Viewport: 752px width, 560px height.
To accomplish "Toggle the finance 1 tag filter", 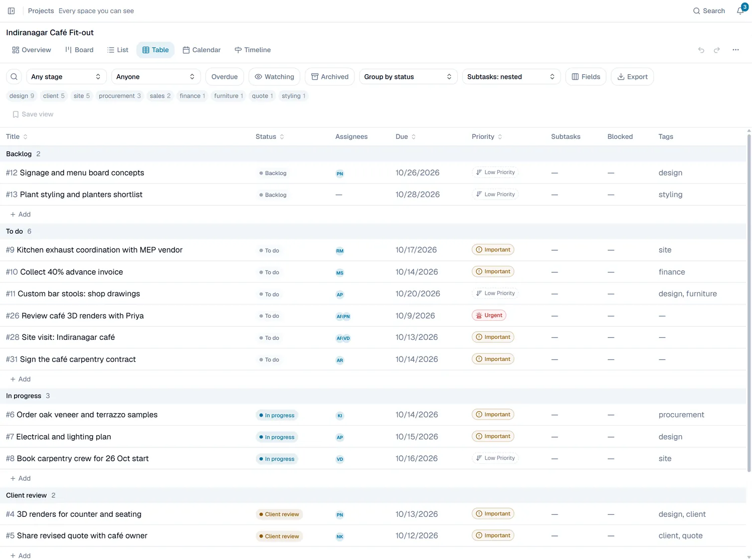I will click(x=193, y=96).
